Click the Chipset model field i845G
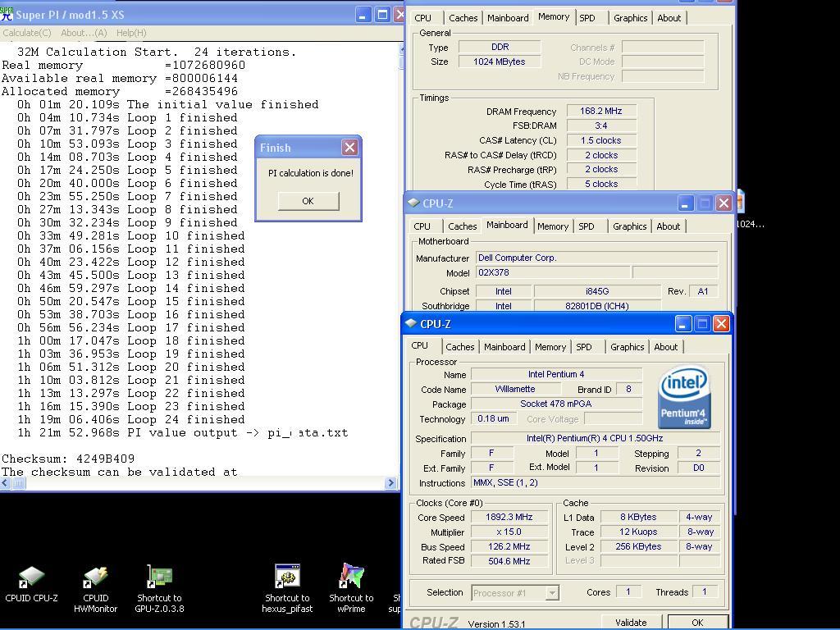This screenshot has width=840, height=630. (597, 291)
